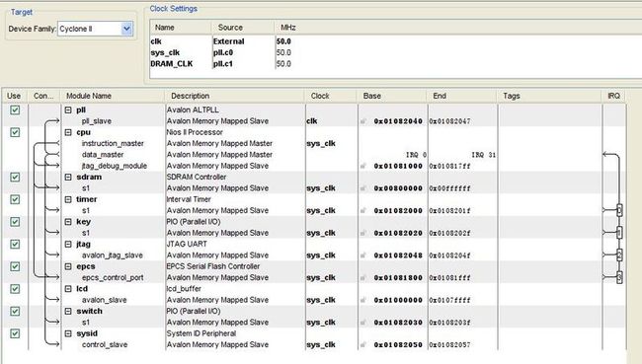
Task: Click the SDRAM Controller description
Action: (197, 178)
